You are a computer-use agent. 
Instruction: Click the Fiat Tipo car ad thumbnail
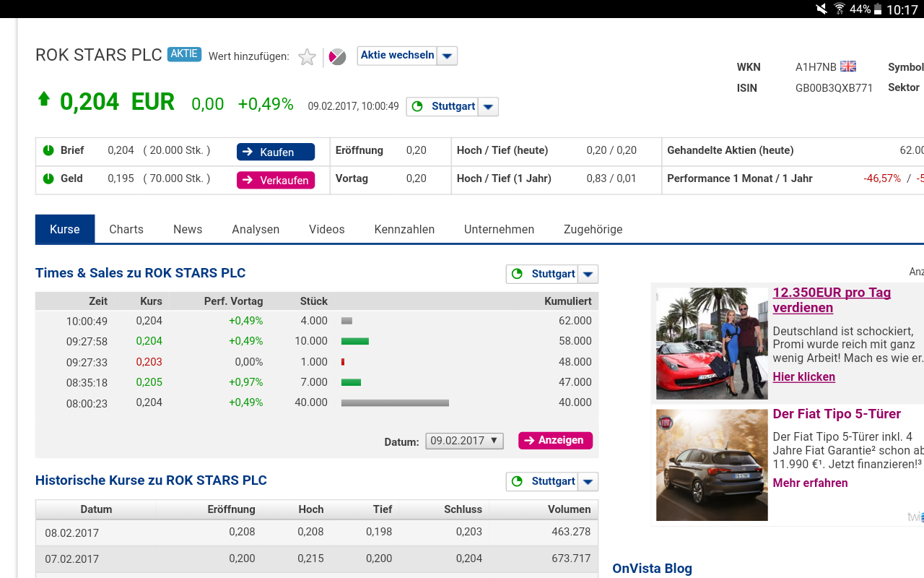click(x=712, y=465)
